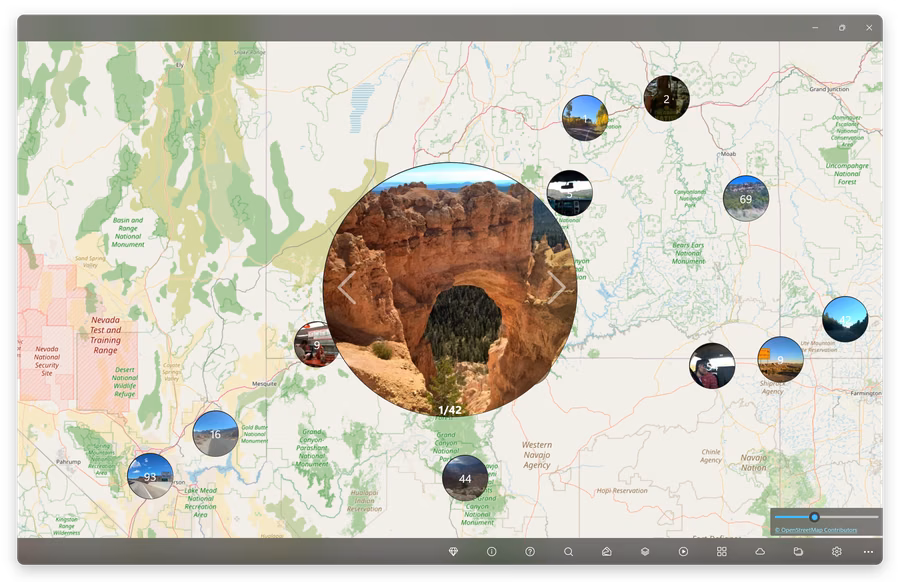900x582 pixels.
Task: Click the Moab city label
Action: point(728,154)
